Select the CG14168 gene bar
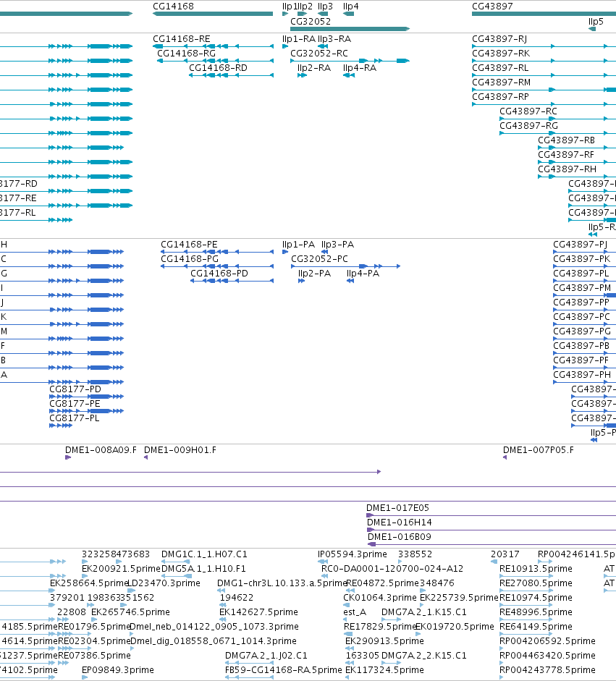 pyautogui.click(x=213, y=14)
